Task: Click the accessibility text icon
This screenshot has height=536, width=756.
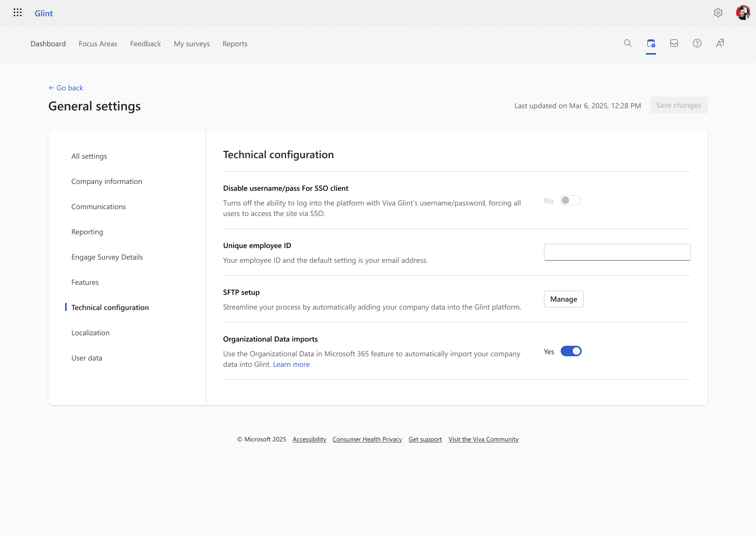Action: (x=720, y=43)
